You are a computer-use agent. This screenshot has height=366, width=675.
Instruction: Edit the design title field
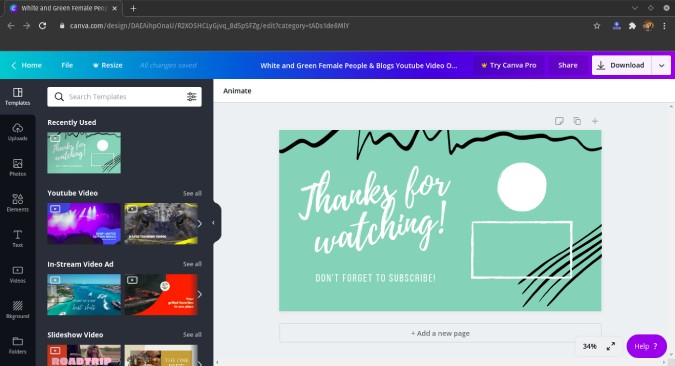click(x=359, y=65)
